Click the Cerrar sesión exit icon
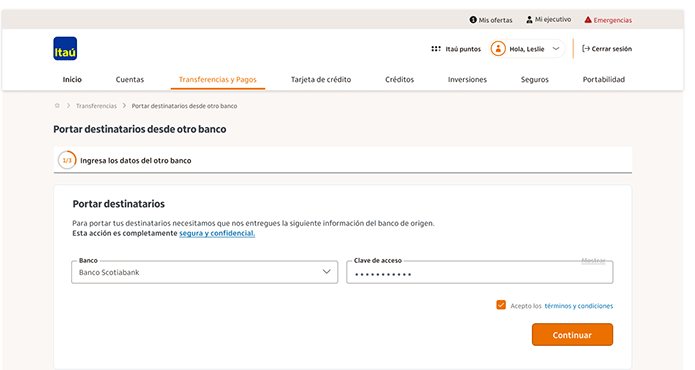 pyautogui.click(x=586, y=49)
